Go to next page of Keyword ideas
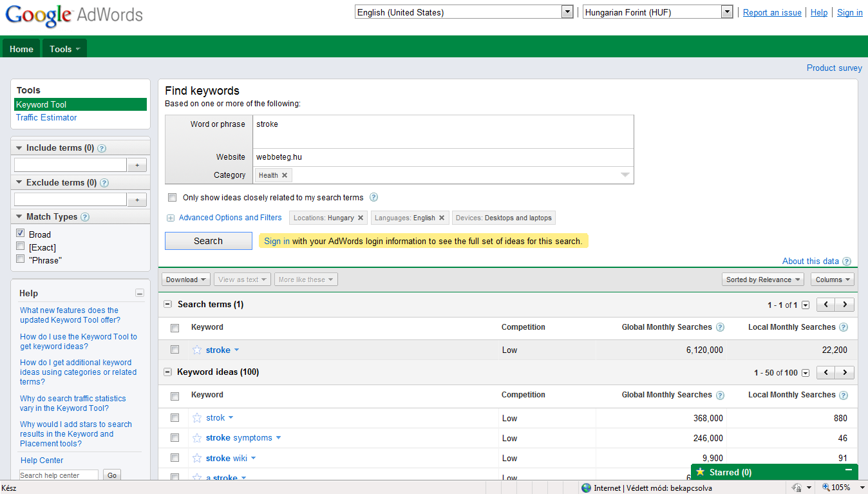This screenshot has height=494, width=868. [845, 372]
